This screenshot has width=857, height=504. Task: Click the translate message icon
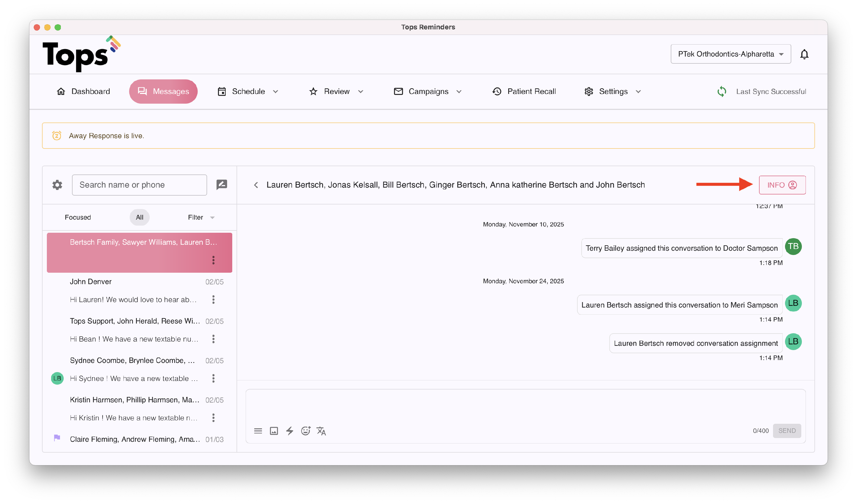(321, 431)
